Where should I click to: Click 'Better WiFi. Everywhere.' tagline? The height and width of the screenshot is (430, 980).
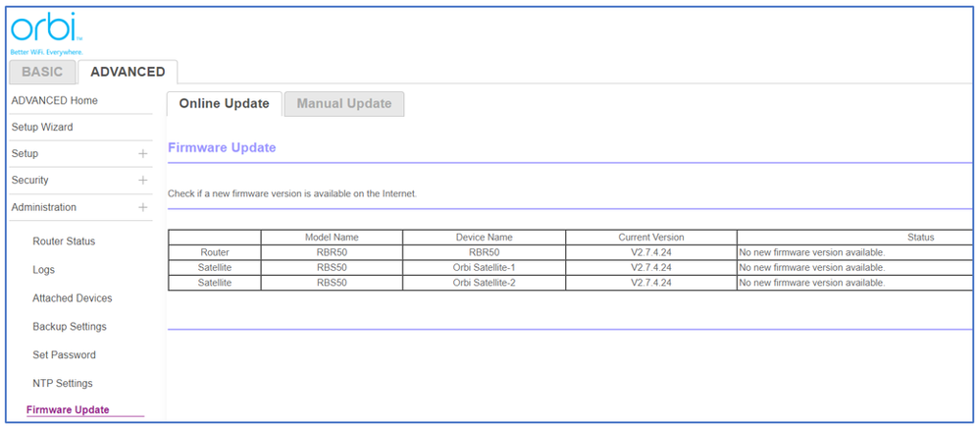point(47,52)
